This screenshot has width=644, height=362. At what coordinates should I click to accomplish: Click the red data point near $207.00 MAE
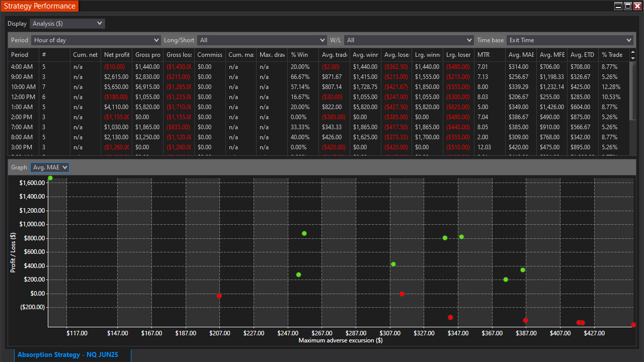pyautogui.click(x=219, y=296)
